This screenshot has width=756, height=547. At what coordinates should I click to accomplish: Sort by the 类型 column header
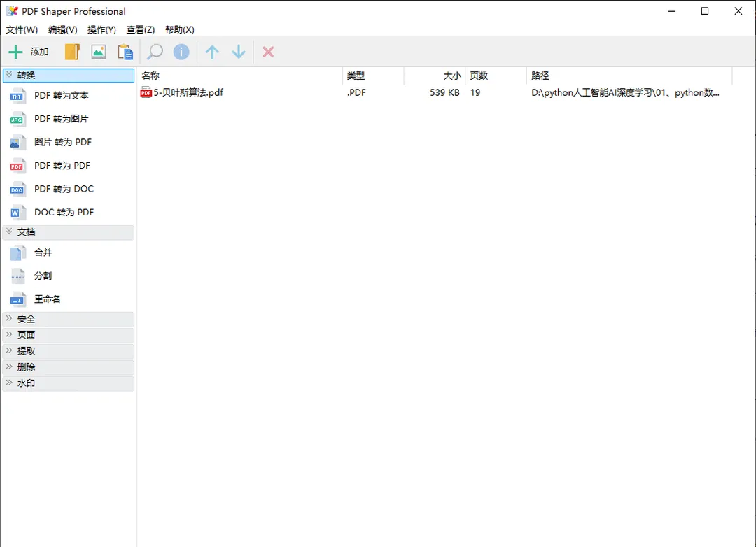[x=373, y=76]
